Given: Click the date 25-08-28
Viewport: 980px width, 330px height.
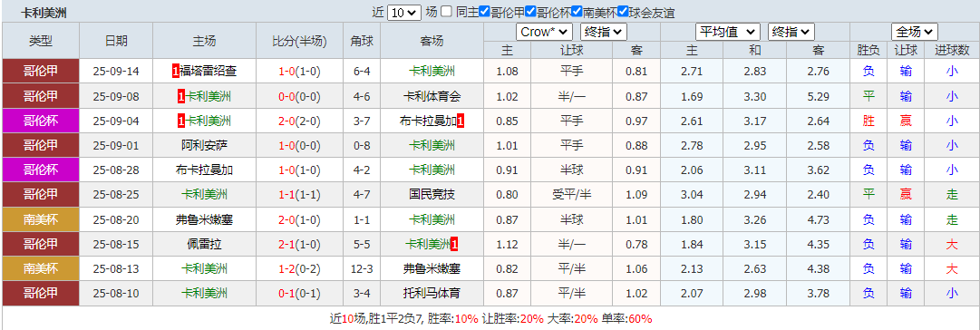Looking at the screenshot, I should click(116, 170).
